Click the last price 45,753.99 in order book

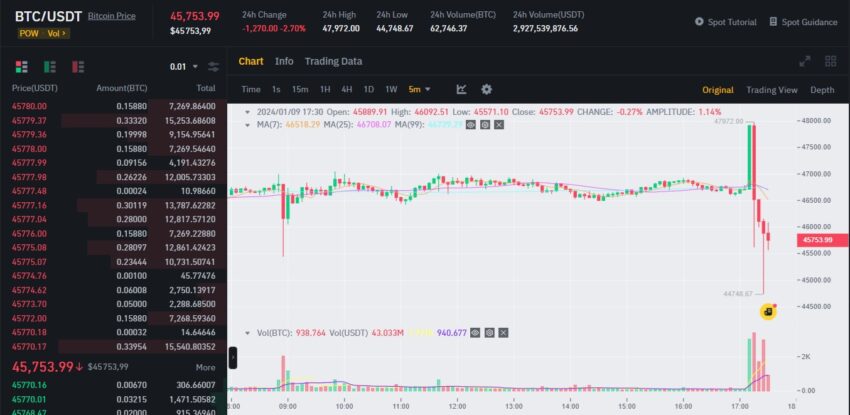coord(42,367)
